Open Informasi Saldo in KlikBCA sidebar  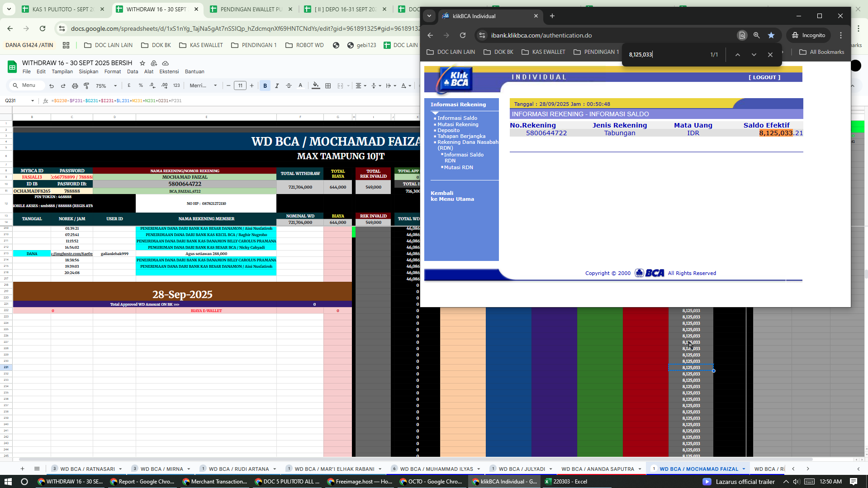(x=457, y=118)
